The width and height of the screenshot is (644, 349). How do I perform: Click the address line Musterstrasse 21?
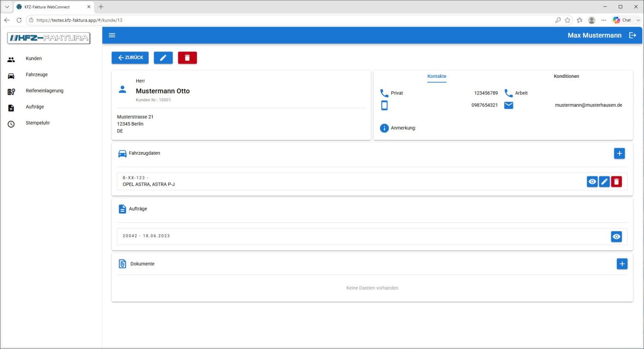135,117
